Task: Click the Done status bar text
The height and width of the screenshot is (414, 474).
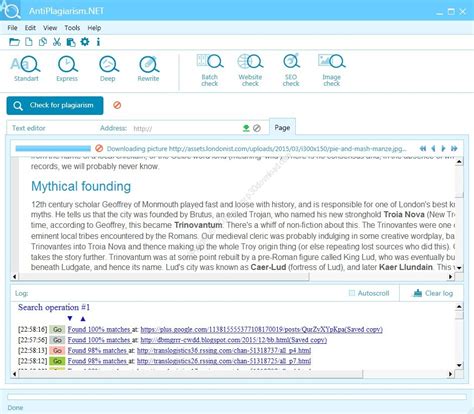Action: pyautogui.click(x=15, y=408)
